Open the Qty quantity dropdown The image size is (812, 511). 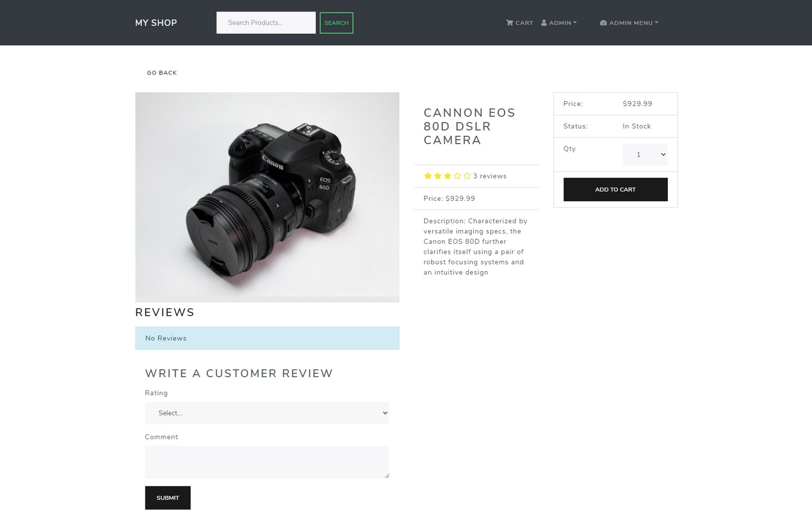click(x=645, y=154)
